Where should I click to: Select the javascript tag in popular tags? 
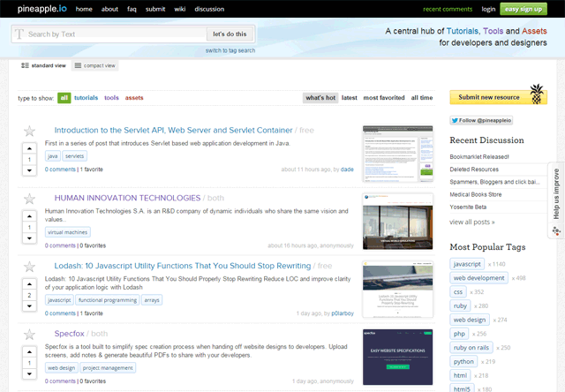(467, 264)
